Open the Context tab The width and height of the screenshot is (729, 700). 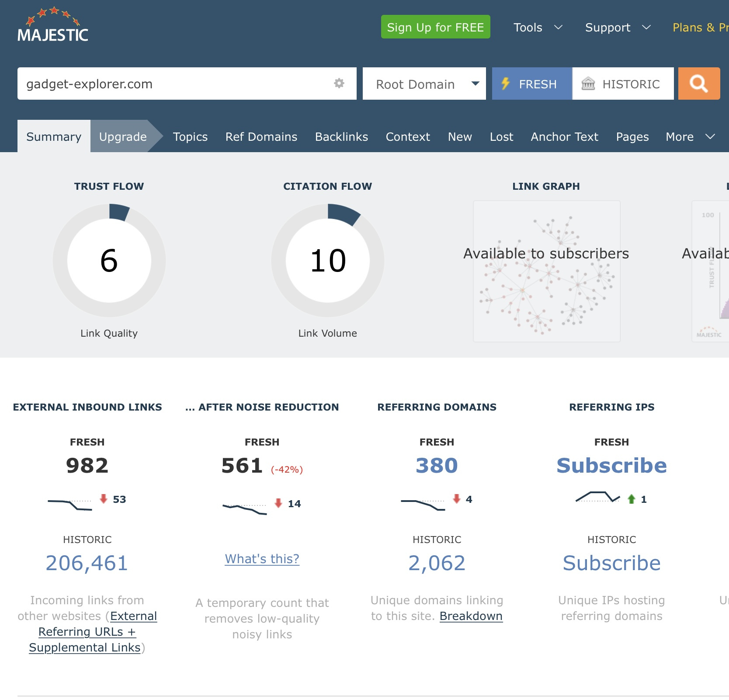tap(408, 137)
